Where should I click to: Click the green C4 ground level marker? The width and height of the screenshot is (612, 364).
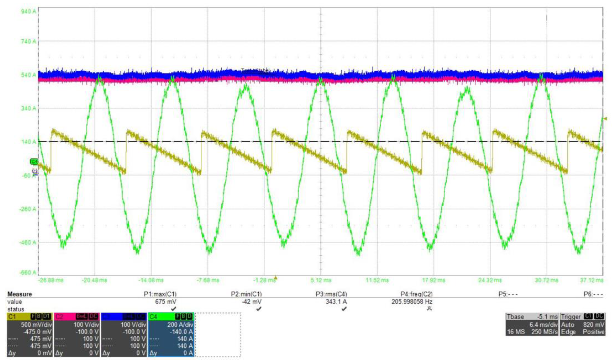click(34, 161)
